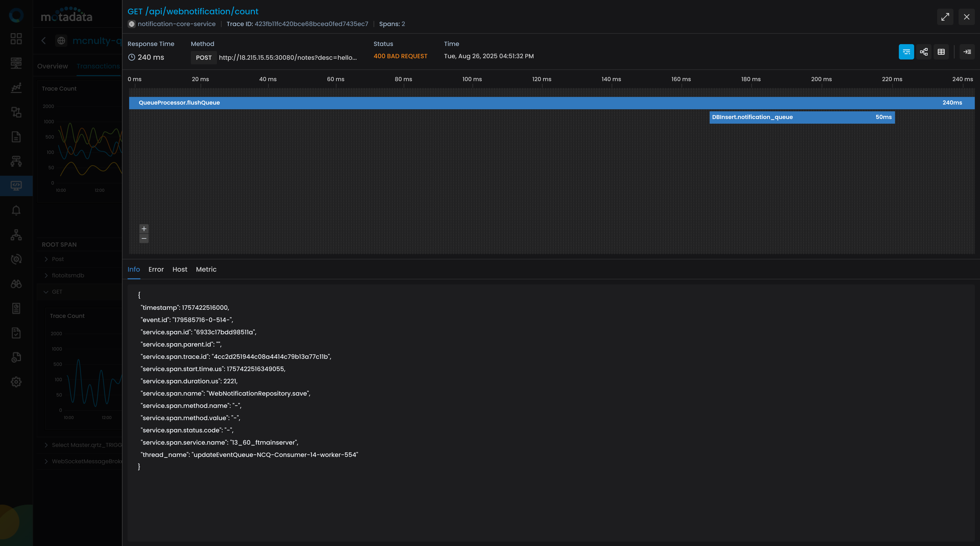This screenshot has height=546, width=980.
Task: Open the Metric tab
Action: (x=206, y=269)
